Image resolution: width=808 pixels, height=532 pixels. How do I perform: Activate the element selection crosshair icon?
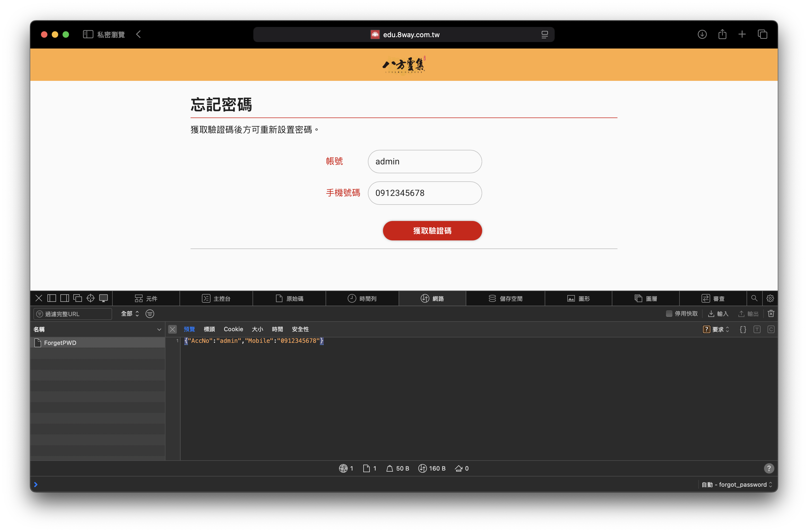coord(90,298)
